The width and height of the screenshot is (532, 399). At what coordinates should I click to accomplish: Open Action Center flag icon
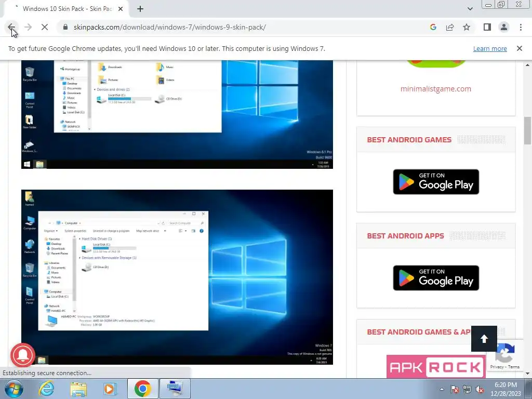[455, 389]
